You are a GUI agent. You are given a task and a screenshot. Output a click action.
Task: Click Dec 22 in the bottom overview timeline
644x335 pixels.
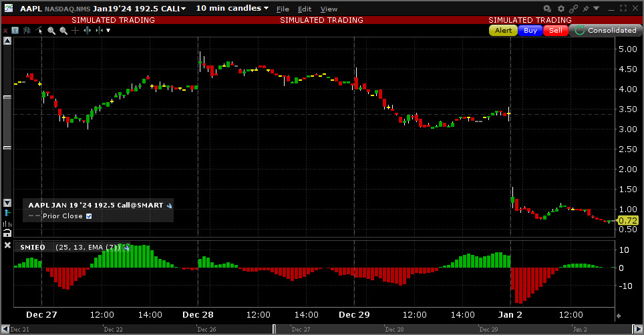point(114,330)
